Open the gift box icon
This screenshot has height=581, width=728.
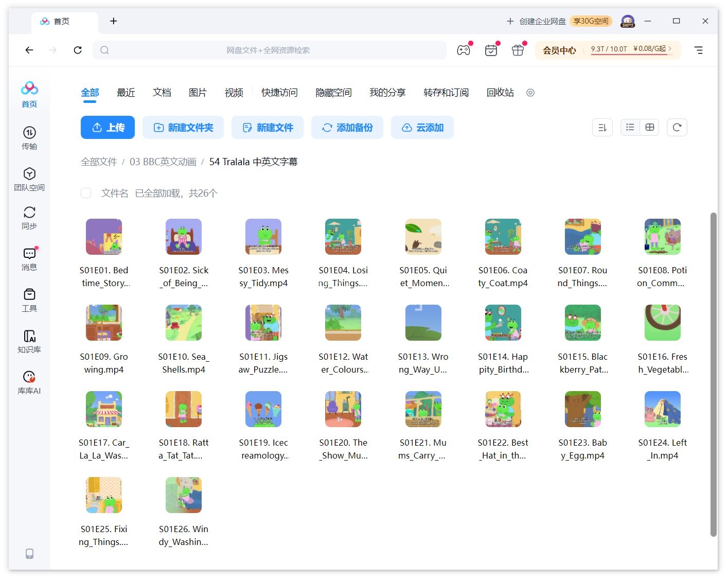click(518, 50)
